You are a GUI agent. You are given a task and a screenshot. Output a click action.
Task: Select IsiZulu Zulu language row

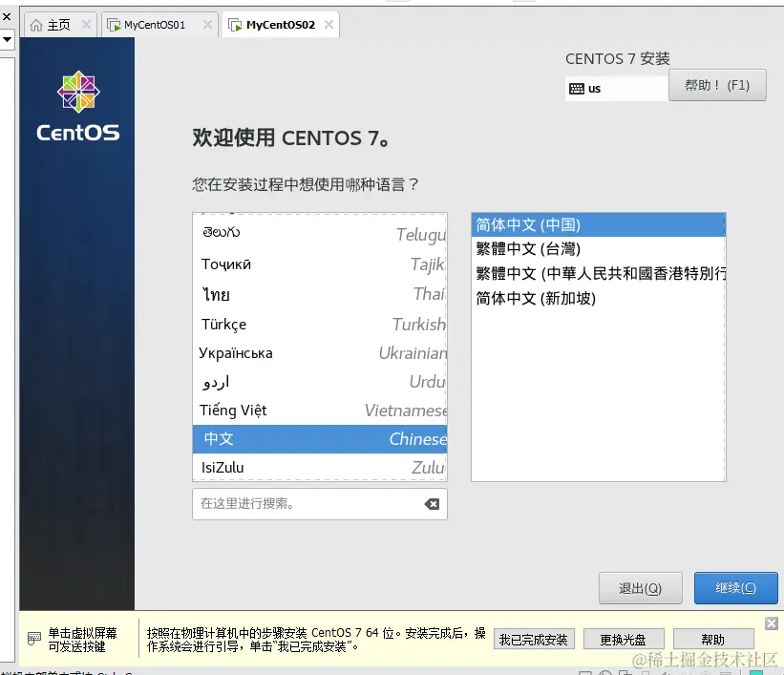pyautogui.click(x=320, y=468)
